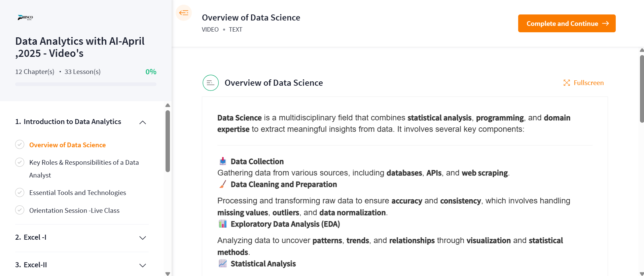
Task: Click the bar chart icon for EDA
Action: pos(223,224)
